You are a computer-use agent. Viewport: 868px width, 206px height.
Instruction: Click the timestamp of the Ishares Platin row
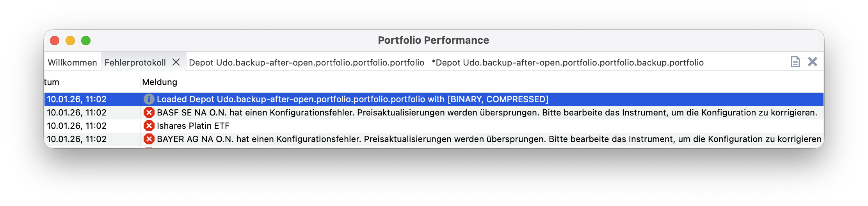point(76,126)
